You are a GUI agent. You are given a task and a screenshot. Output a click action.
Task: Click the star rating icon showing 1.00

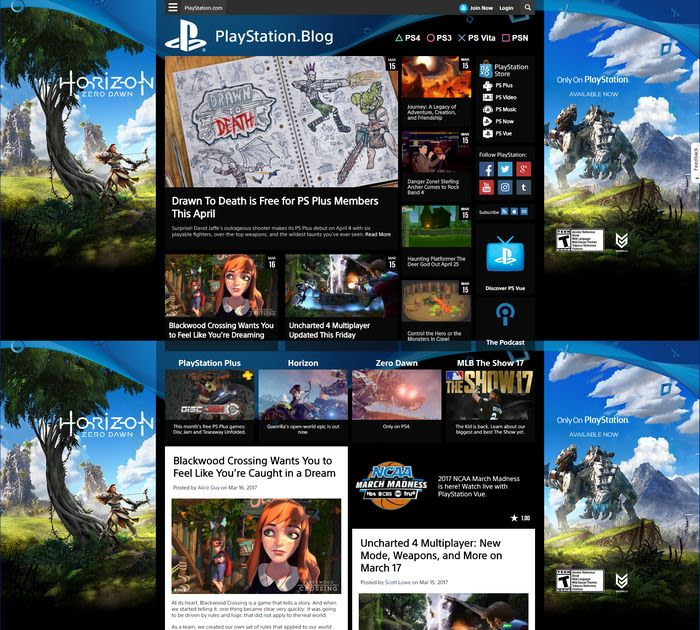(x=514, y=518)
